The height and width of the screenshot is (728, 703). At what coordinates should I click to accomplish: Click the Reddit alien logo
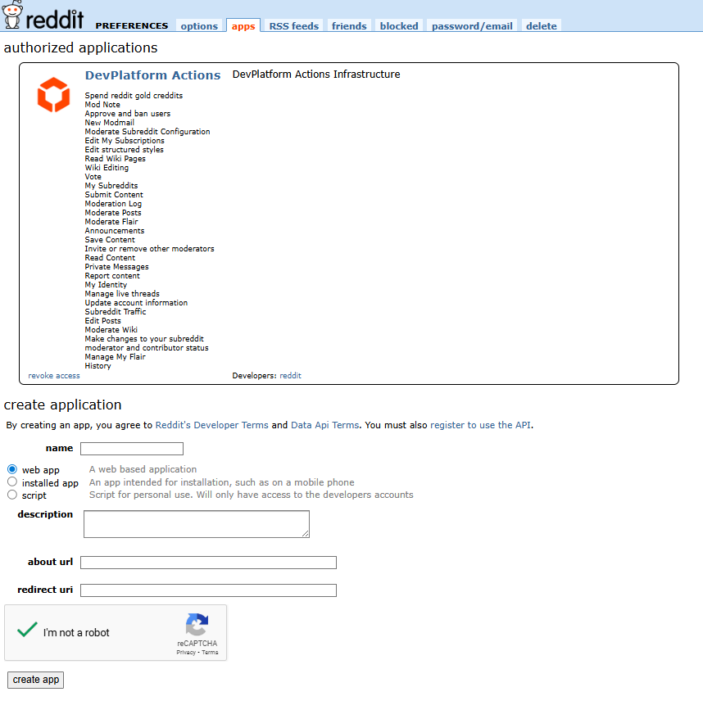(x=12, y=15)
